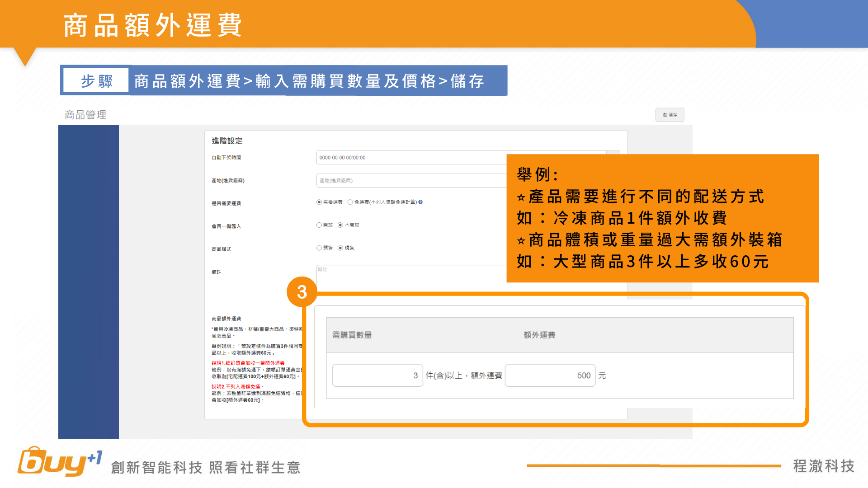Select 現貨 product mode
The height and width of the screenshot is (488, 868).
click(x=340, y=248)
